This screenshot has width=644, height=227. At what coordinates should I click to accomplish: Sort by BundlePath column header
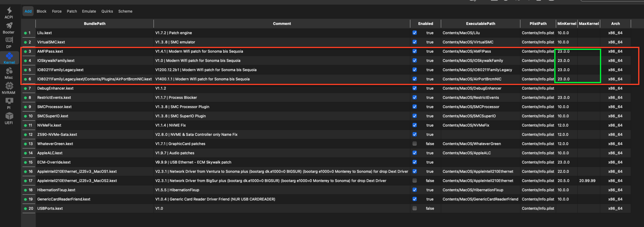pos(95,24)
